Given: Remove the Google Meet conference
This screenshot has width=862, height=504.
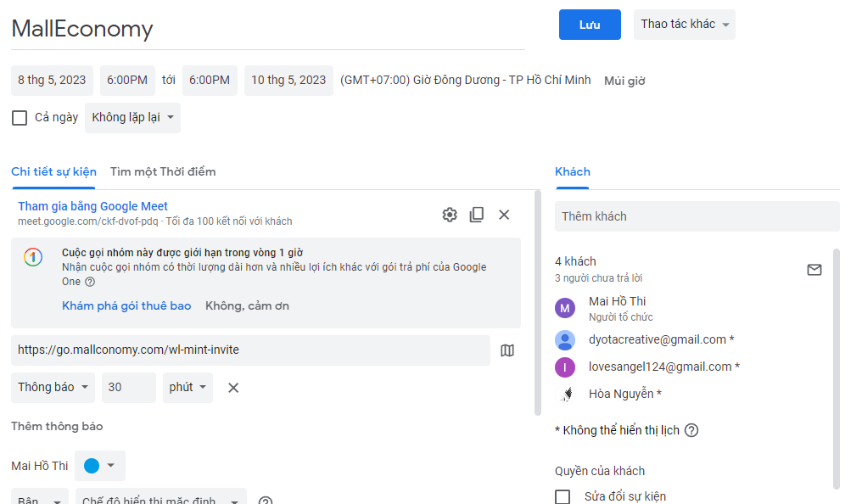Looking at the screenshot, I should coord(504,215).
